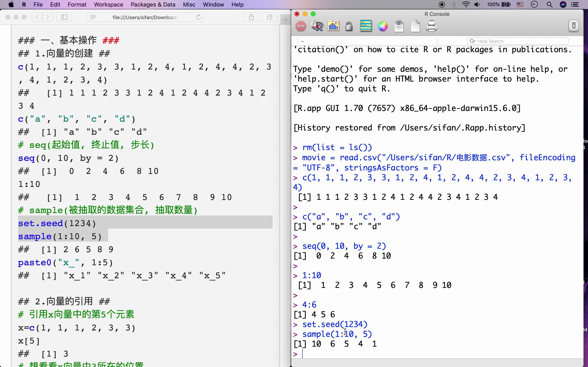Toggle the browser sidebar button
This screenshot has height=367, width=588.
(x=64, y=17)
